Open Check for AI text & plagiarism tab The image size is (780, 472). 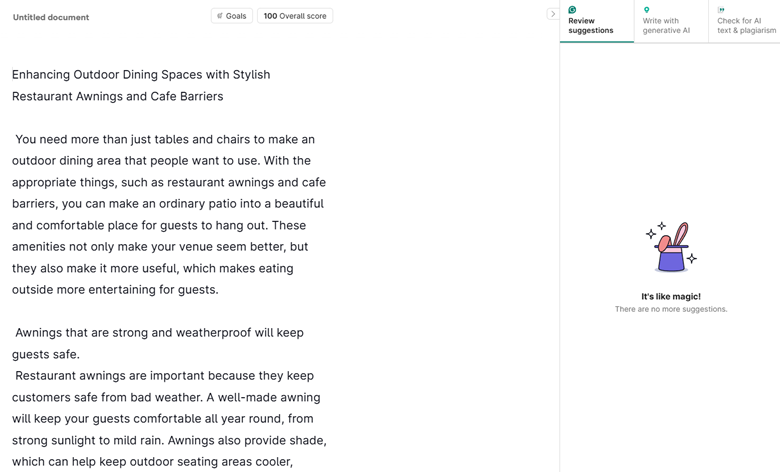(x=745, y=25)
